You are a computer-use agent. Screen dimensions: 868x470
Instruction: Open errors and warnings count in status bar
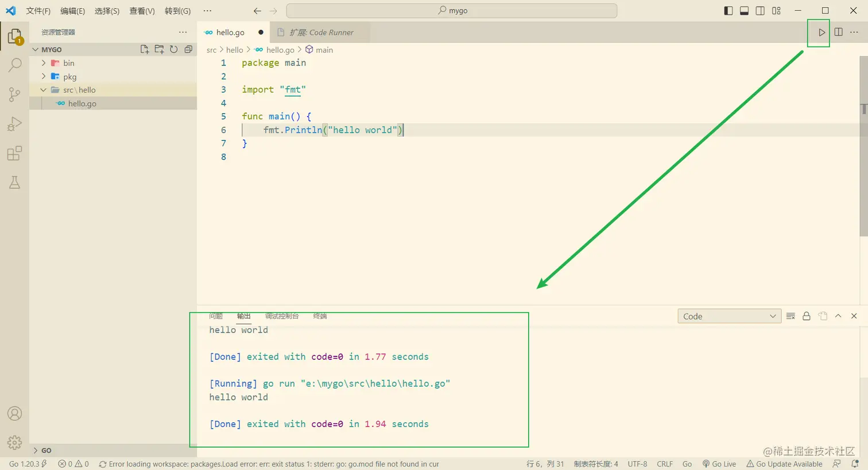tap(73, 464)
